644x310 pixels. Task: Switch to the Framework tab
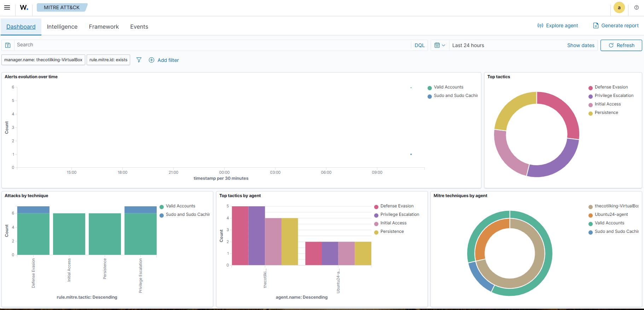pos(104,27)
